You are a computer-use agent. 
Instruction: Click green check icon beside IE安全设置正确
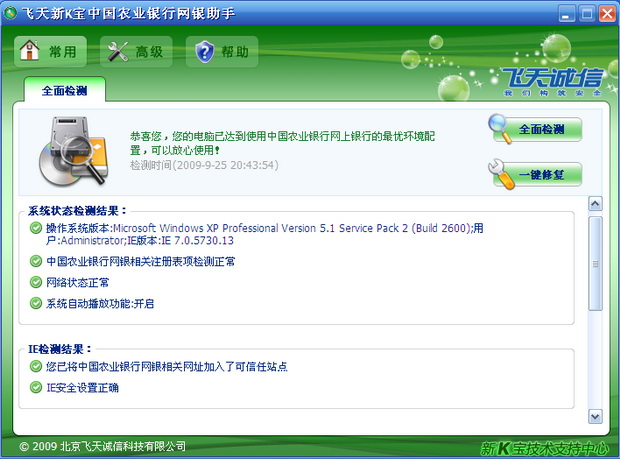coord(37,388)
